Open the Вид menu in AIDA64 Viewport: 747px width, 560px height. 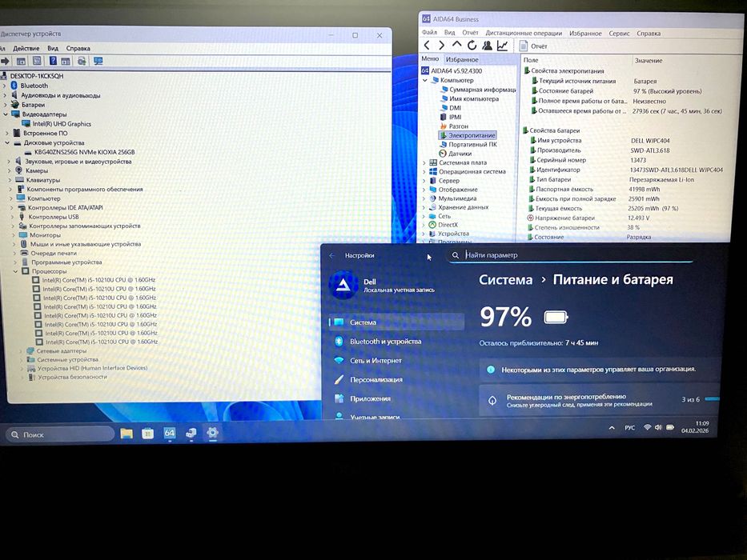point(449,32)
